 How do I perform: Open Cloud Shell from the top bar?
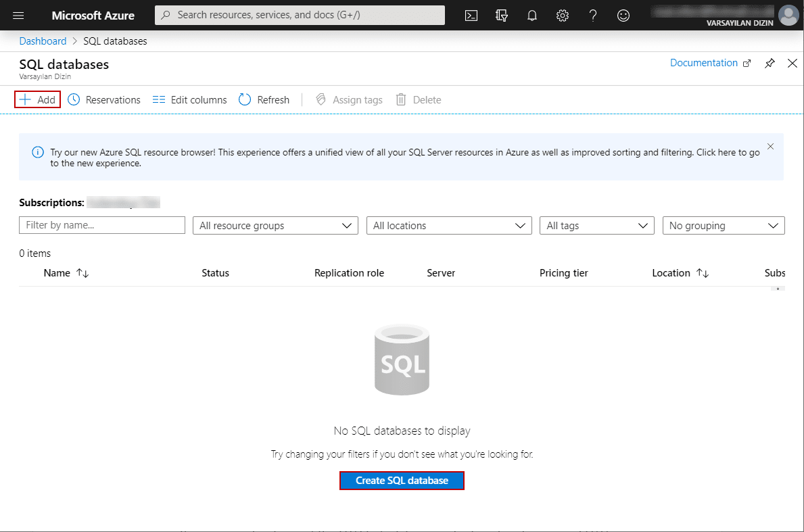click(x=471, y=16)
